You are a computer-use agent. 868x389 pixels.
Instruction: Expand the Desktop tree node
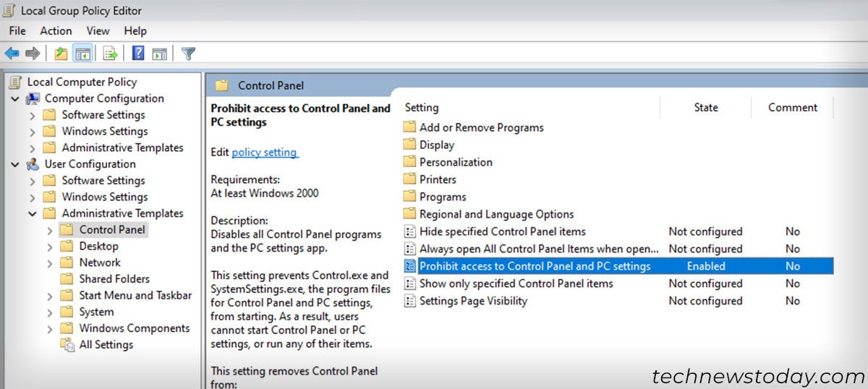(49, 247)
